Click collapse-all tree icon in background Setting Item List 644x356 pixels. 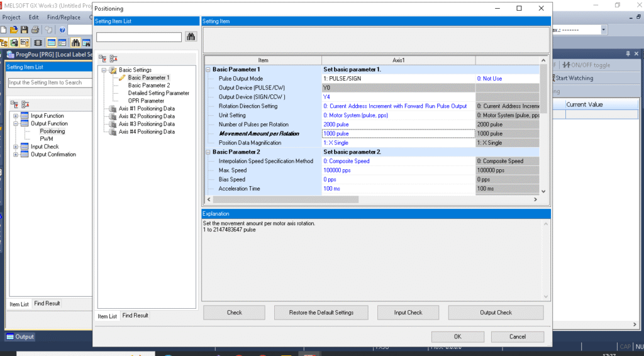(25, 104)
